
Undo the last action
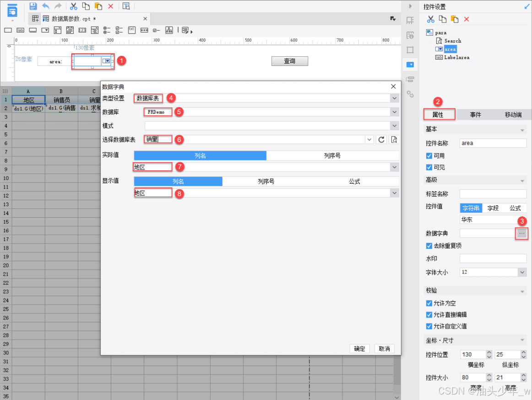pos(45,6)
